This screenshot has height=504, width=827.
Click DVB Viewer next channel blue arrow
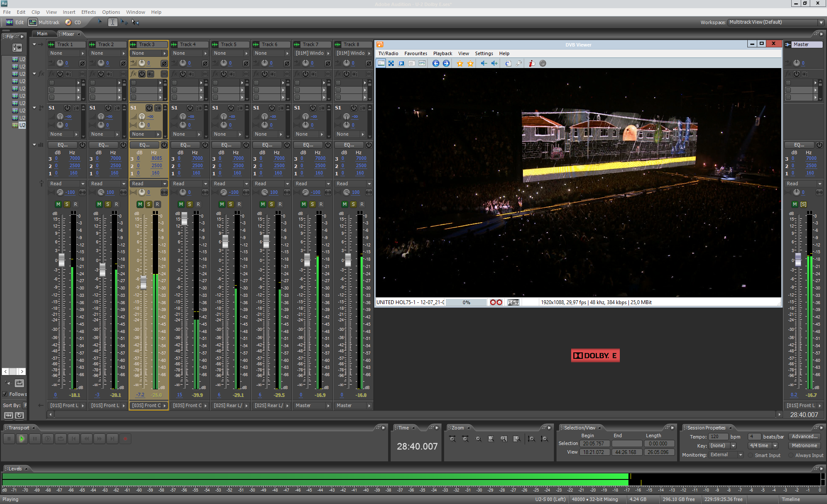pyautogui.click(x=446, y=63)
